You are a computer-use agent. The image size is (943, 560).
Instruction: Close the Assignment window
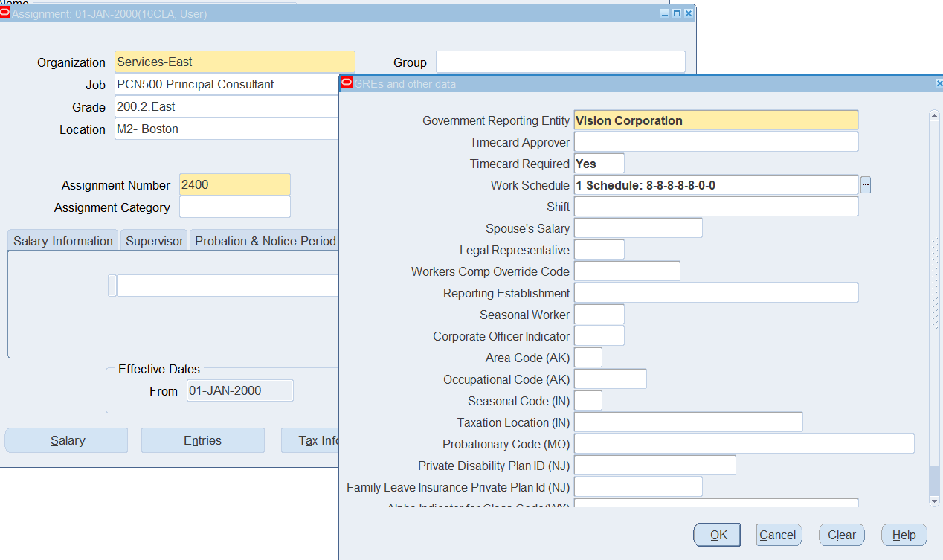pos(688,13)
